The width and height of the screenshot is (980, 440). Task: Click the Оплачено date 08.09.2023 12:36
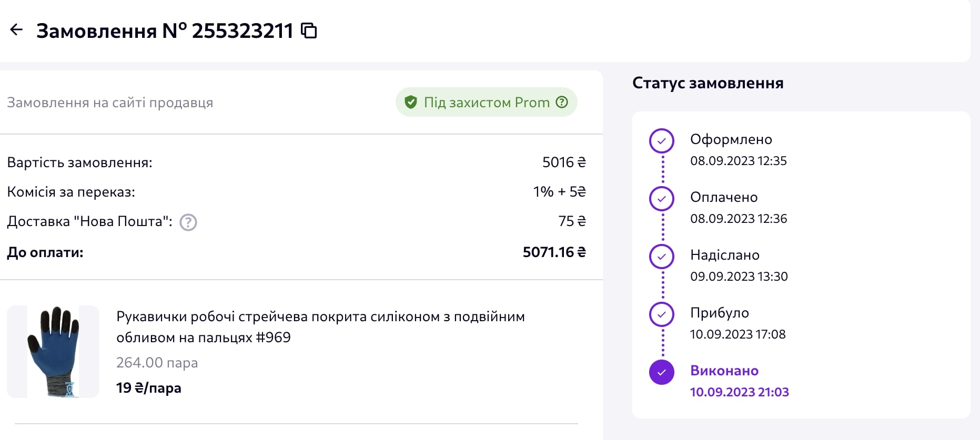[739, 219]
